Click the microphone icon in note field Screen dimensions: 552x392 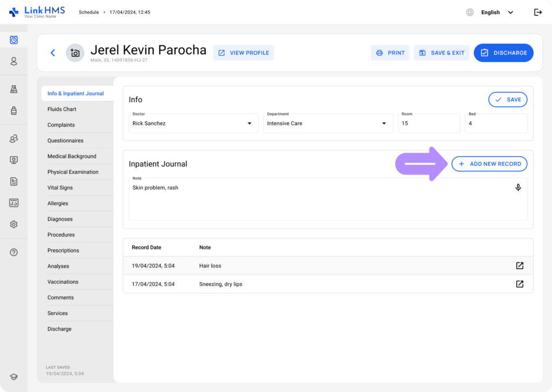(x=518, y=187)
